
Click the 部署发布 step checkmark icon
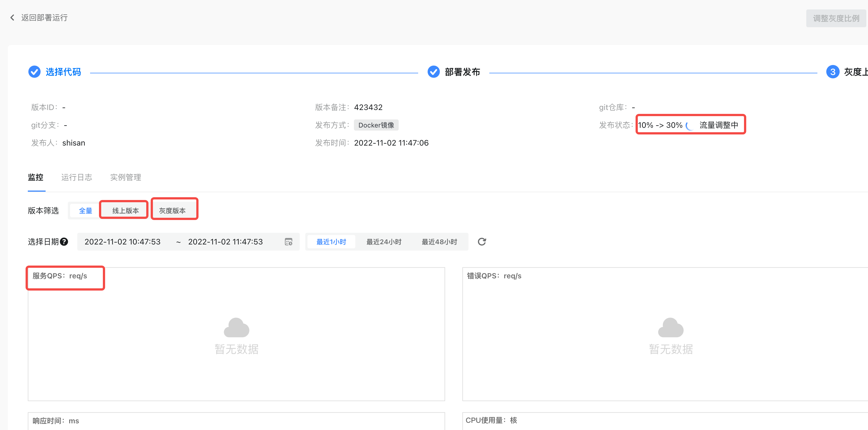(433, 72)
